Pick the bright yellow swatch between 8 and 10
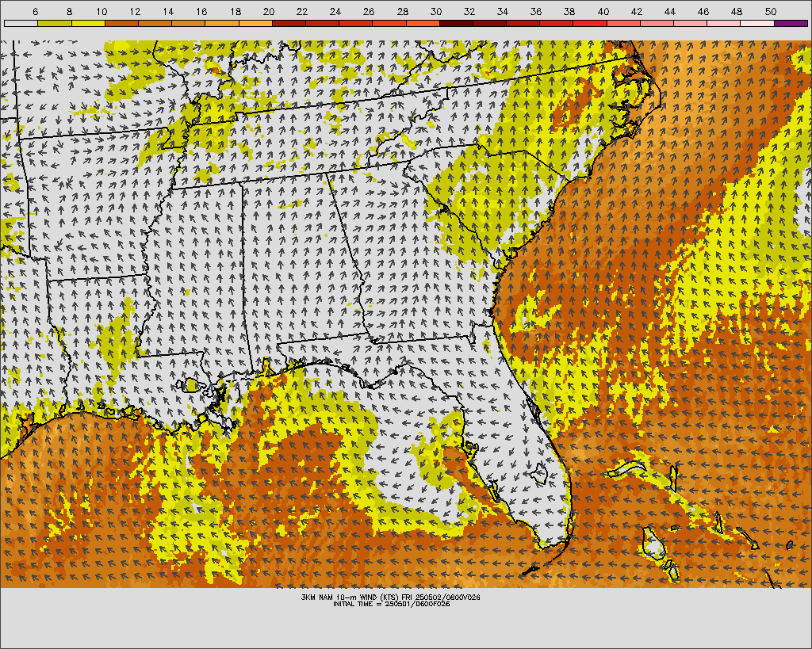Image resolution: width=812 pixels, height=649 pixels. (x=88, y=23)
